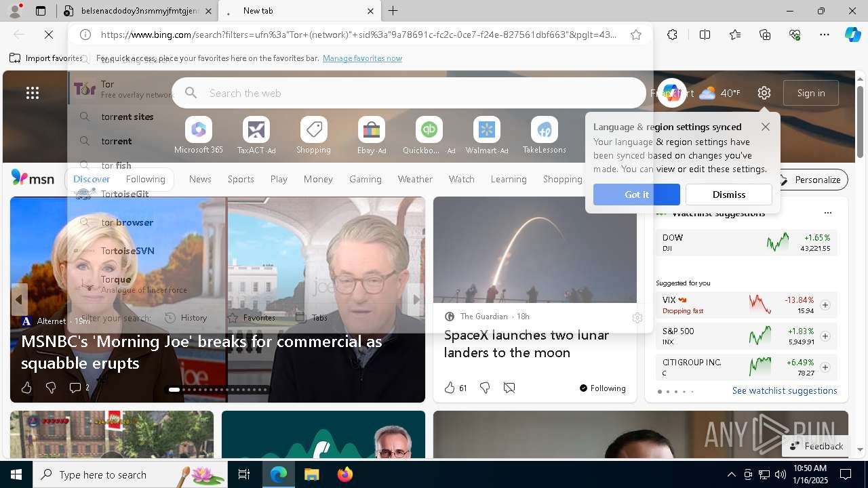
Task: Open the Money category
Action: coord(318,179)
